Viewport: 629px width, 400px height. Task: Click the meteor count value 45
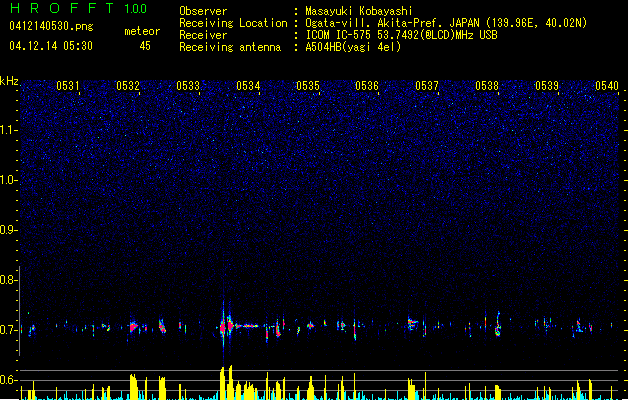coord(145,46)
